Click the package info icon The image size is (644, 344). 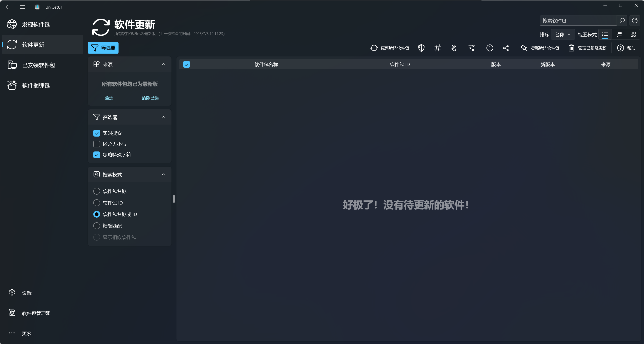pyautogui.click(x=490, y=48)
